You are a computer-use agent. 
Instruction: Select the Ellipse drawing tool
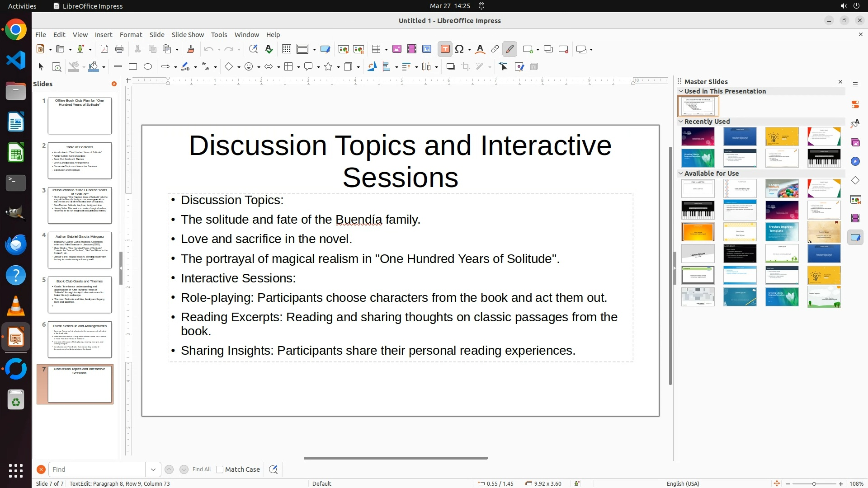[148, 67]
